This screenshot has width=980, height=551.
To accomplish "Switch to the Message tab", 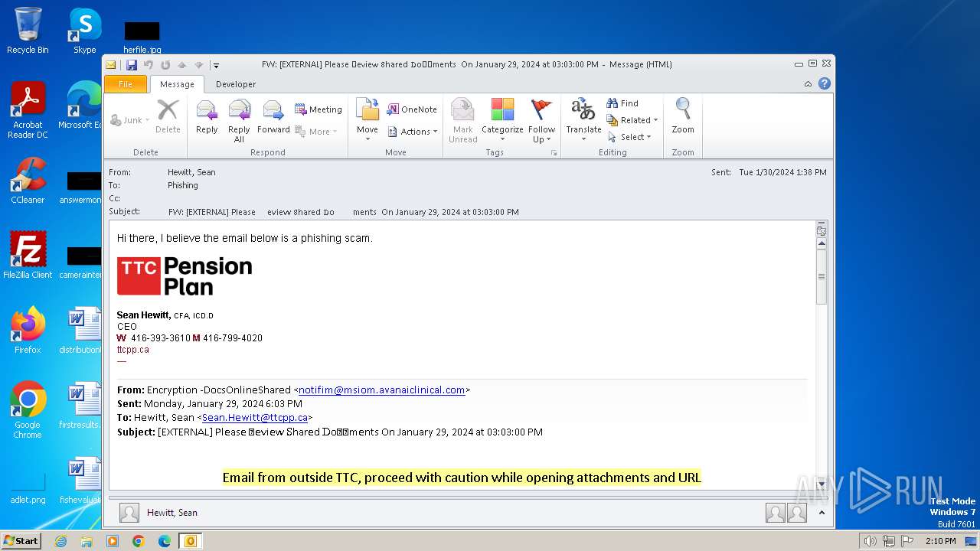I will [x=177, y=84].
